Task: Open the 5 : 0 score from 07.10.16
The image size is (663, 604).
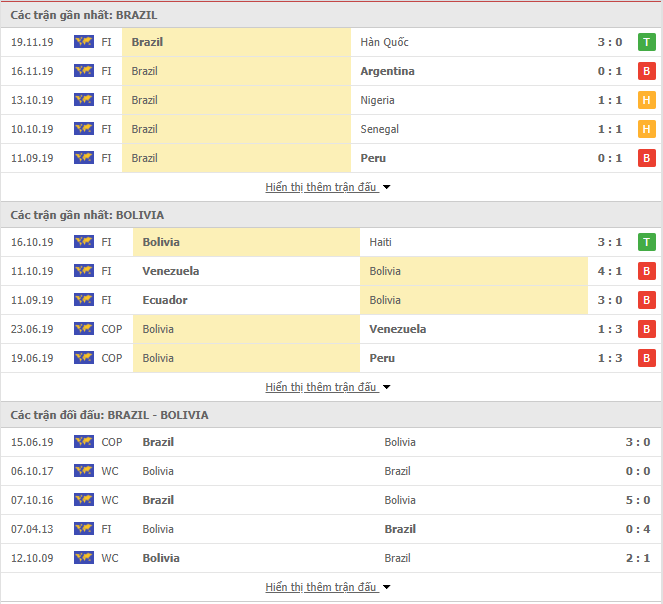Action: click(638, 500)
